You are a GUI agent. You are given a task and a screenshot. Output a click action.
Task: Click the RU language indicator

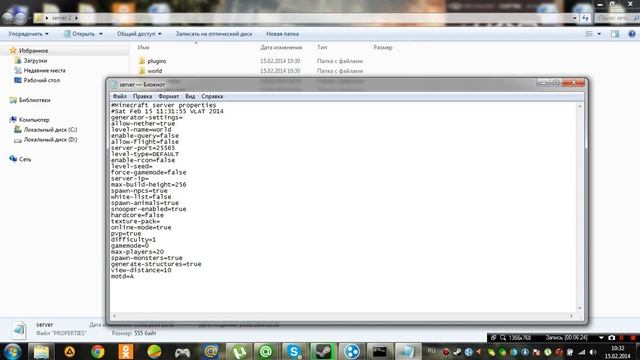point(431,351)
